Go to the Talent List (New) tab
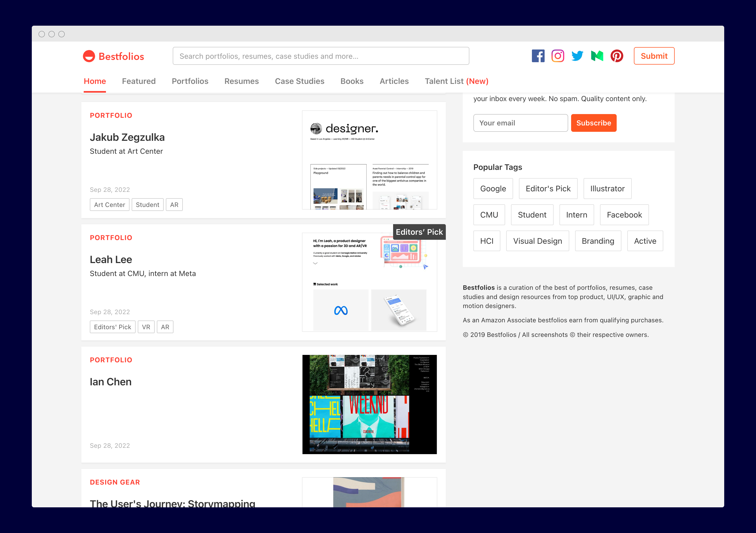This screenshot has height=533, width=756. (x=456, y=81)
